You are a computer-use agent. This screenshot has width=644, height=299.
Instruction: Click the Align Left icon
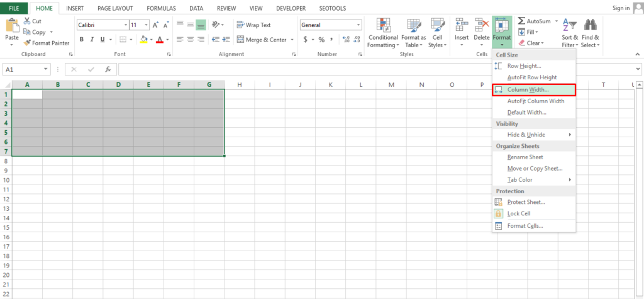[180, 40]
